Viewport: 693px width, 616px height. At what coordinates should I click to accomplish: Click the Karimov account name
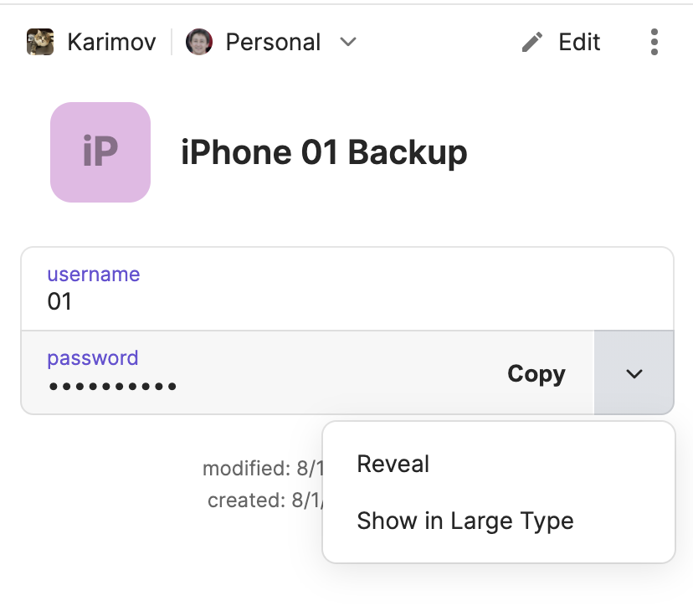point(111,42)
